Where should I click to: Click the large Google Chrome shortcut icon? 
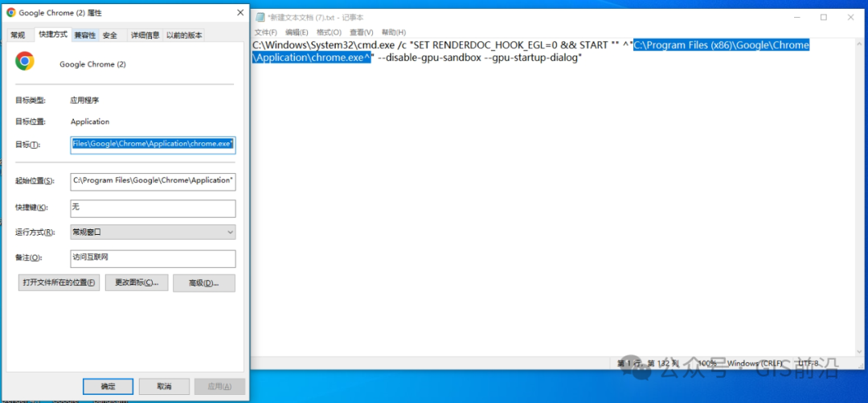pos(25,61)
